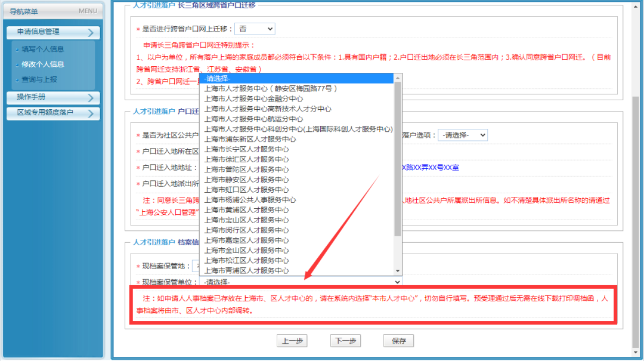This screenshot has width=644, height=361.
Task: Select 查询与上报 sidebar item
Action: [x=39, y=79]
